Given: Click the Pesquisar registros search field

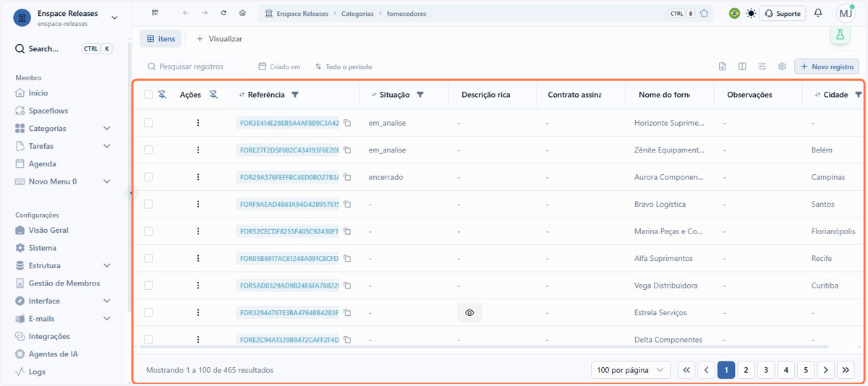Looking at the screenshot, I should (x=192, y=67).
